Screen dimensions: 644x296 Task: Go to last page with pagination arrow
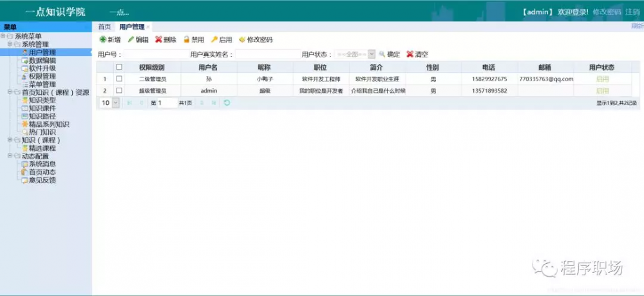(x=214, y=103)
